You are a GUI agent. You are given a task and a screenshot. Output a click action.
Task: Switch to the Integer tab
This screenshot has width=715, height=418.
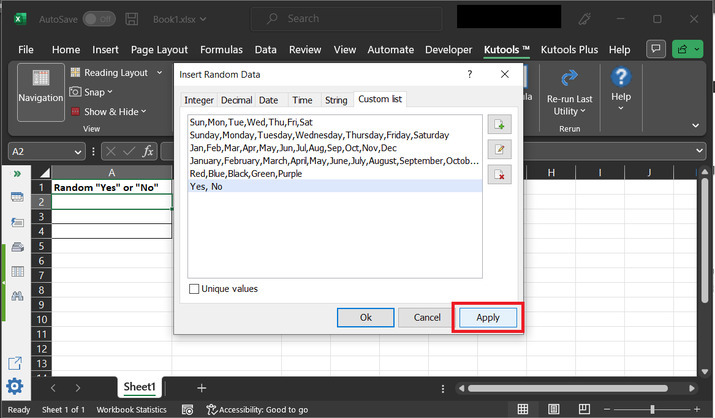(199, 100)
